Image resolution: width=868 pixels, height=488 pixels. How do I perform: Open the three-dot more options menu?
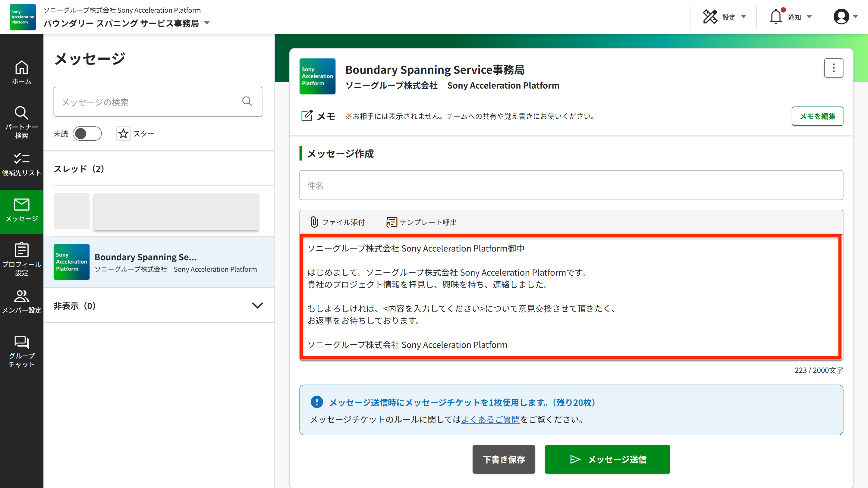834,68
